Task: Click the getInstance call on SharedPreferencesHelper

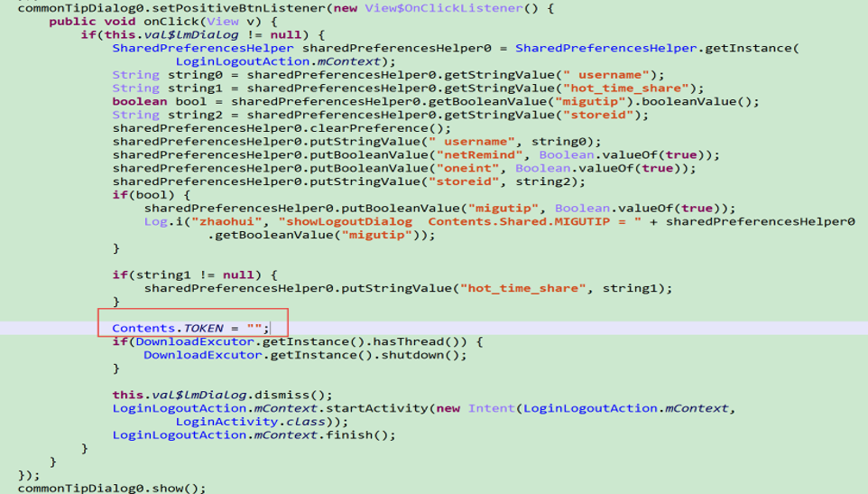Action: click(x=748, y=48)
